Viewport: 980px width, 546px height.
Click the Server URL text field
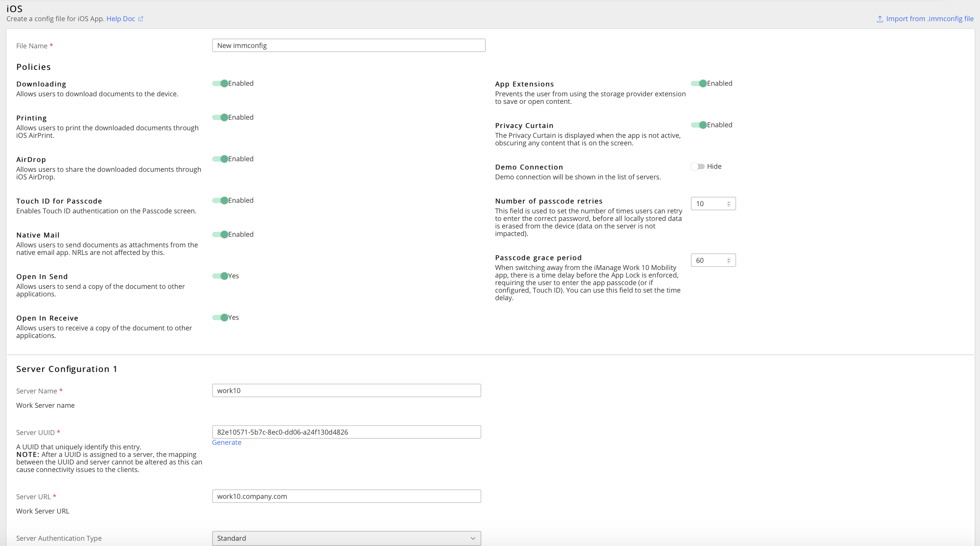click(346, 496)
